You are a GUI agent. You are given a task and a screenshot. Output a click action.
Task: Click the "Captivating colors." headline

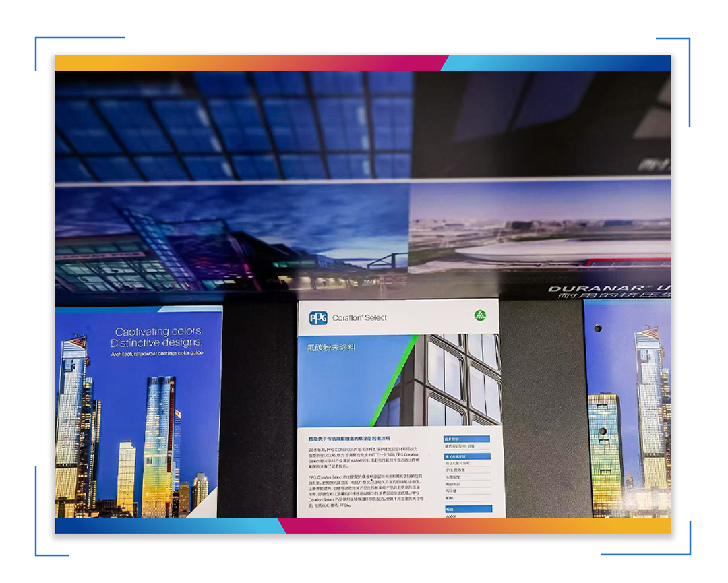159,332
